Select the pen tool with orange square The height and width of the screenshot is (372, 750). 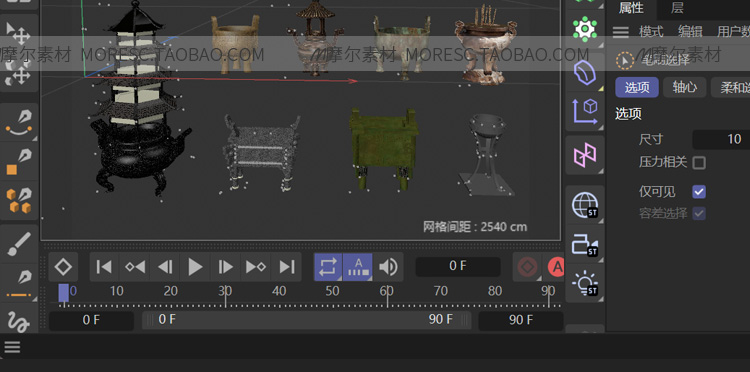coord(18,163)
